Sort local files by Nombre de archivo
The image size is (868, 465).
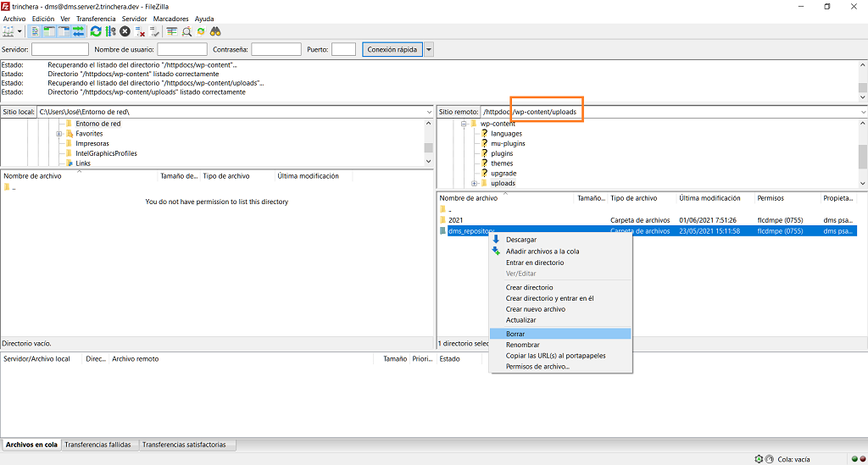(x=79, y=176)
